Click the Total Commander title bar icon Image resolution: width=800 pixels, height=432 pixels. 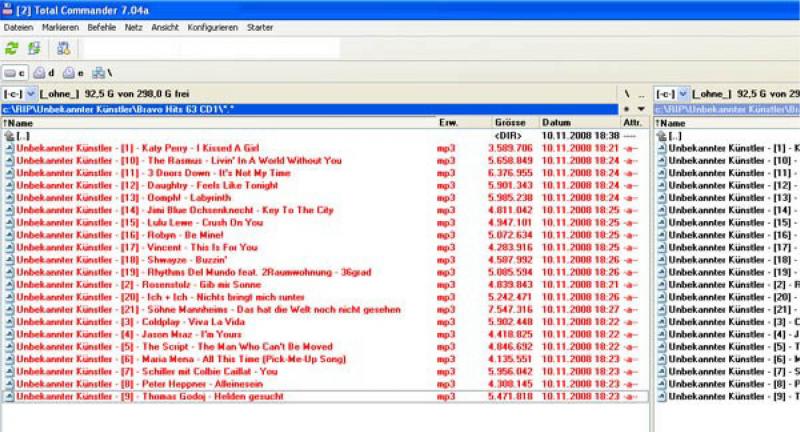7,9
